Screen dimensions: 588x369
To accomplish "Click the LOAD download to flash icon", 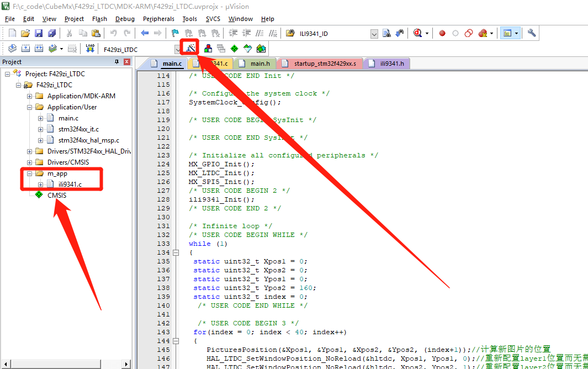I will (90, 49).
